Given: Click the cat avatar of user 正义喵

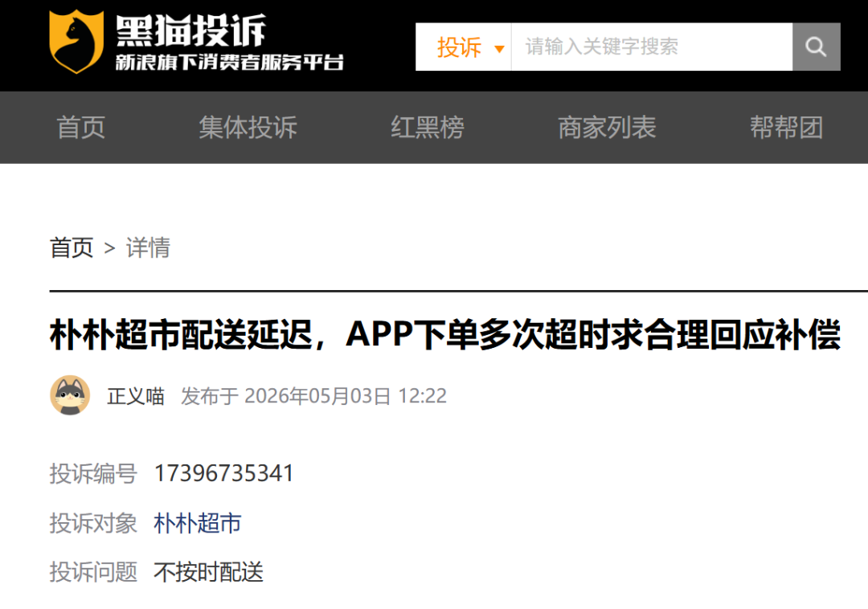Looking at the screenshot, I should point(70,395).
